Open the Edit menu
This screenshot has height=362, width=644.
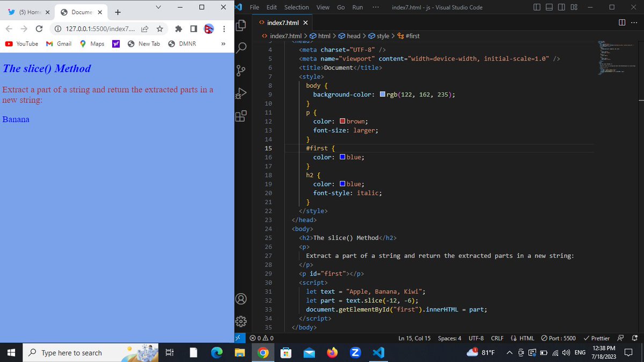pos(272,8)
